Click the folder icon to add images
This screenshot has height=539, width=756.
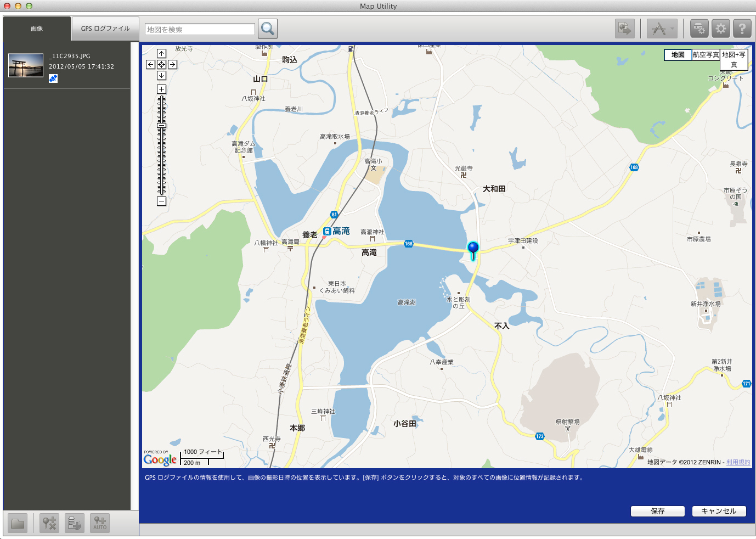(18, 523)
